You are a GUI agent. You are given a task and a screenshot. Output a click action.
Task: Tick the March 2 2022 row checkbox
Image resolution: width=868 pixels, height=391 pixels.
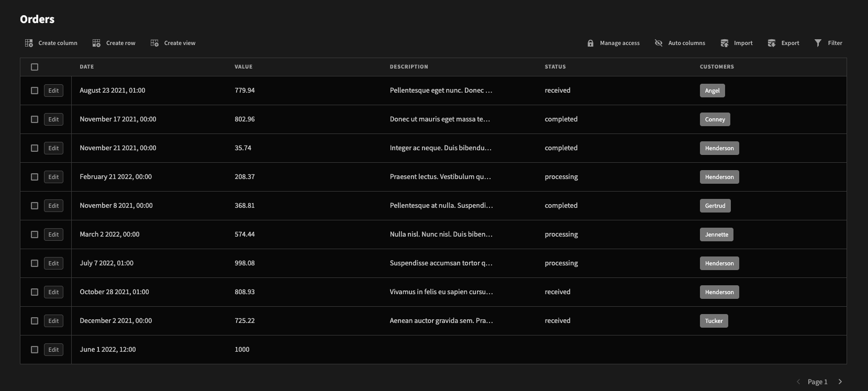(35, 234)
